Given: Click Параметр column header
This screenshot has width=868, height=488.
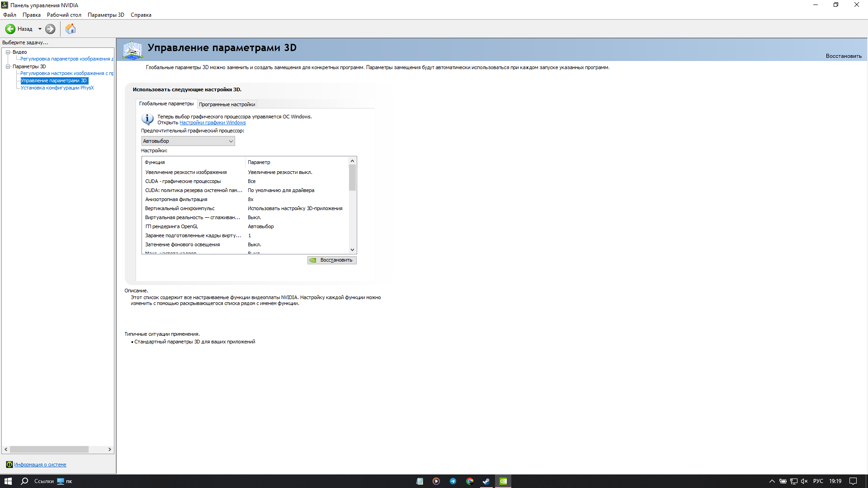Looking at the screenshot, I should 297,162.
